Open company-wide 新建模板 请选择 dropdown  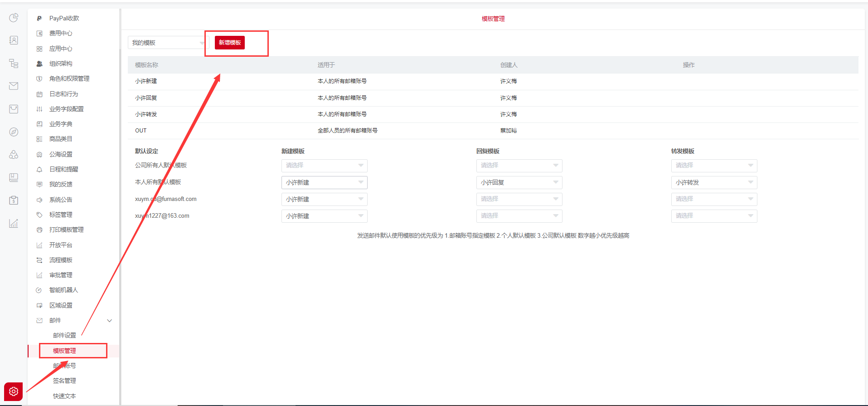(324, 166)
